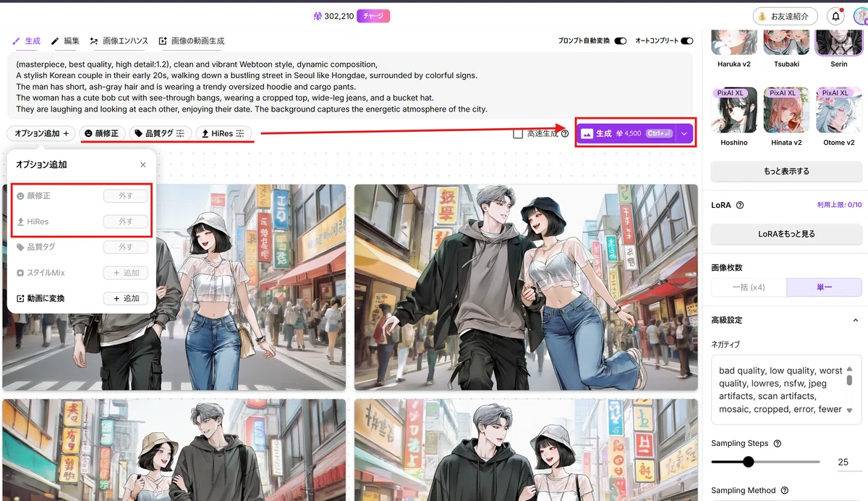Click the 品質タグ tag icon in popup
This screenshot has width=868, height=501.
(x=20, y=247)
